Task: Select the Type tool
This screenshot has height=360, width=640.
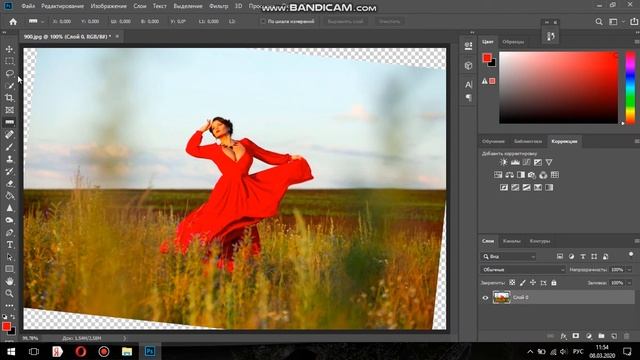Action: (x=9, y=245)
